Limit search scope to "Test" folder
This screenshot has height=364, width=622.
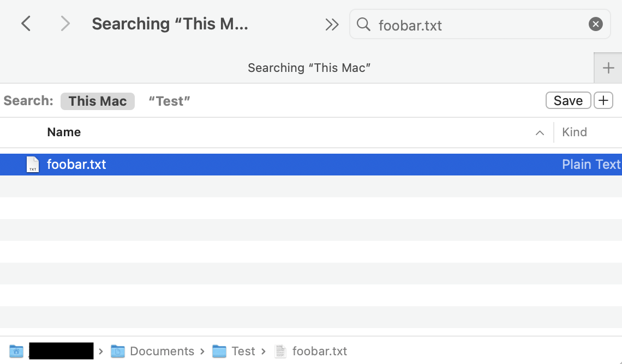[x=169, y=101]
